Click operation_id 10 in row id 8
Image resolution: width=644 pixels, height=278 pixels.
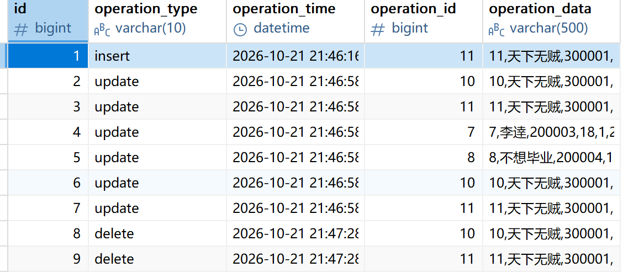(x=424, y=234)
